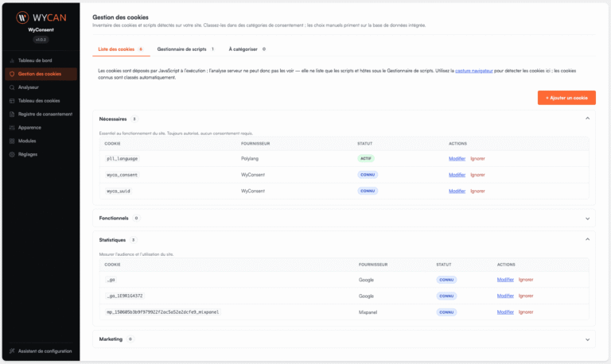Image resolution: width=611 pixels, height=364 pixels.
Task: Click the Polylang provider cell
Action: coord(249,158)
